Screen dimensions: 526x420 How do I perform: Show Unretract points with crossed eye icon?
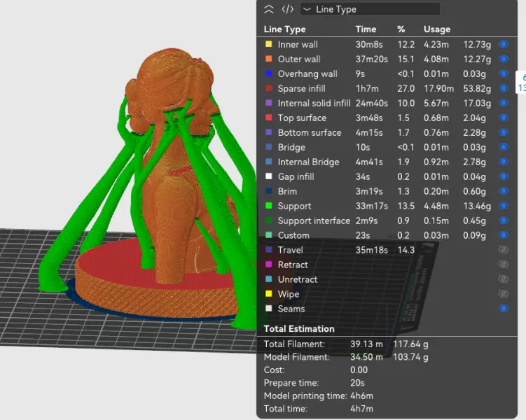504,279
